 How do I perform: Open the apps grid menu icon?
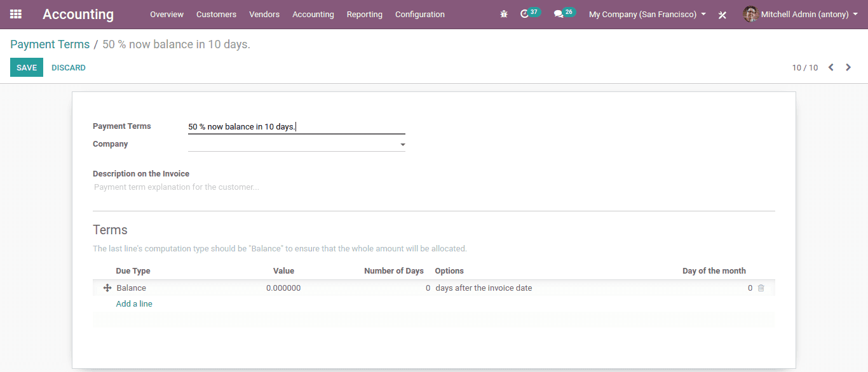pos(16,14)
